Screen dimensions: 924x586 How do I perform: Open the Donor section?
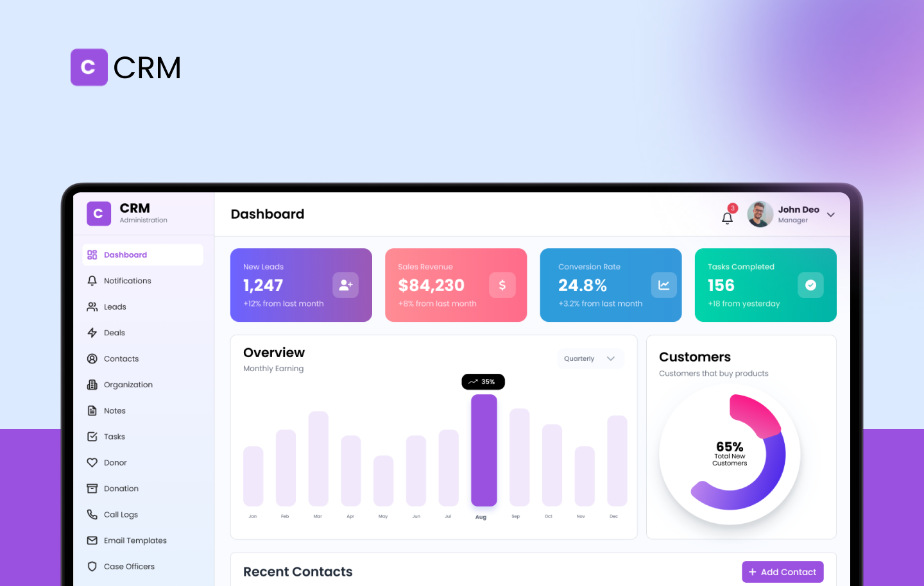[x=115, y=462]
